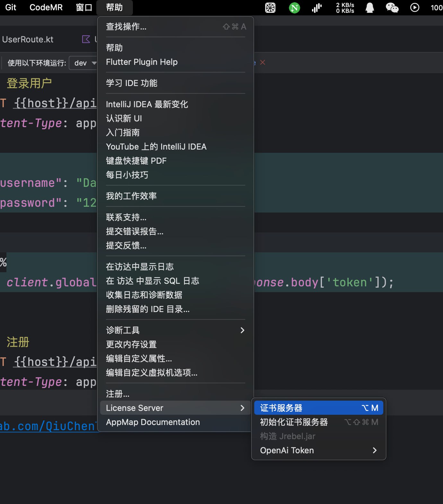Open 入门指南
The width and height of the screenshot is (443, 504).
pyautogui.click(x=176, y=133)
